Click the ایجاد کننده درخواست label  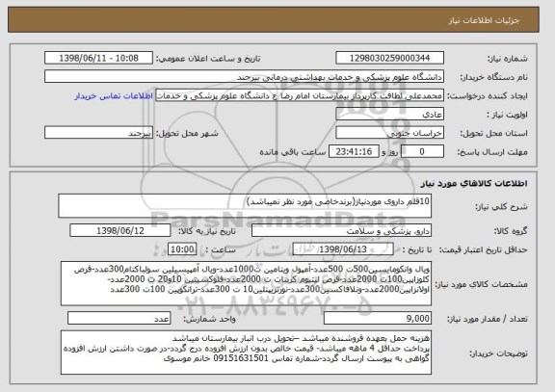point(488,96)
